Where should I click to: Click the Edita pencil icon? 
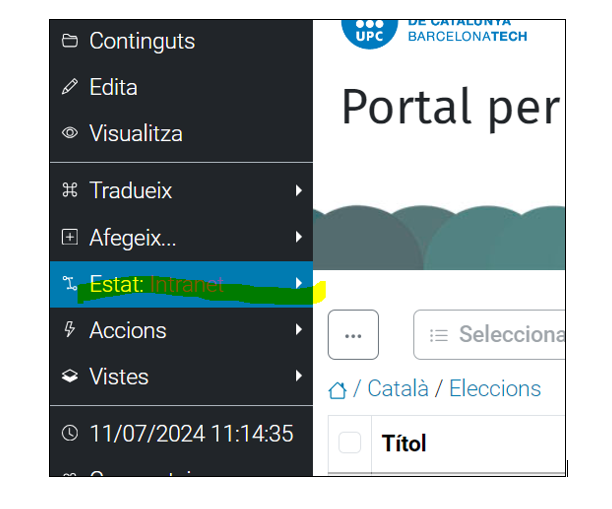(x=70, y=87)
